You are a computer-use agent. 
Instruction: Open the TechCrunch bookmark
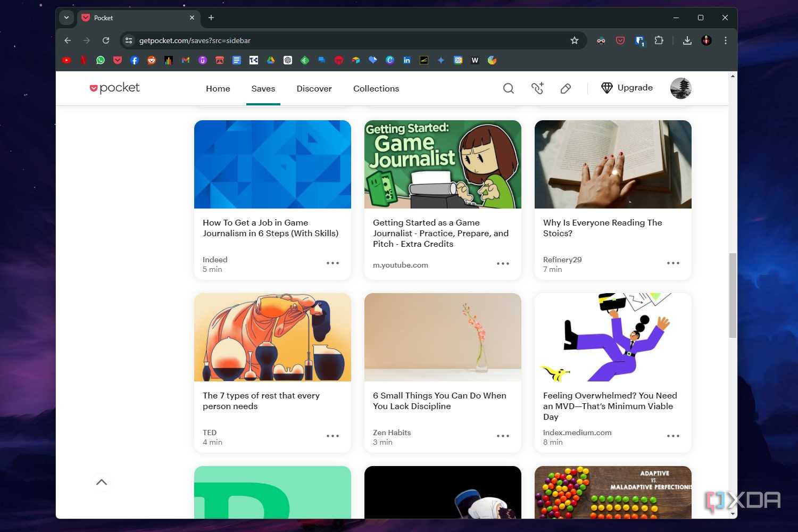(x=254, y=60)
